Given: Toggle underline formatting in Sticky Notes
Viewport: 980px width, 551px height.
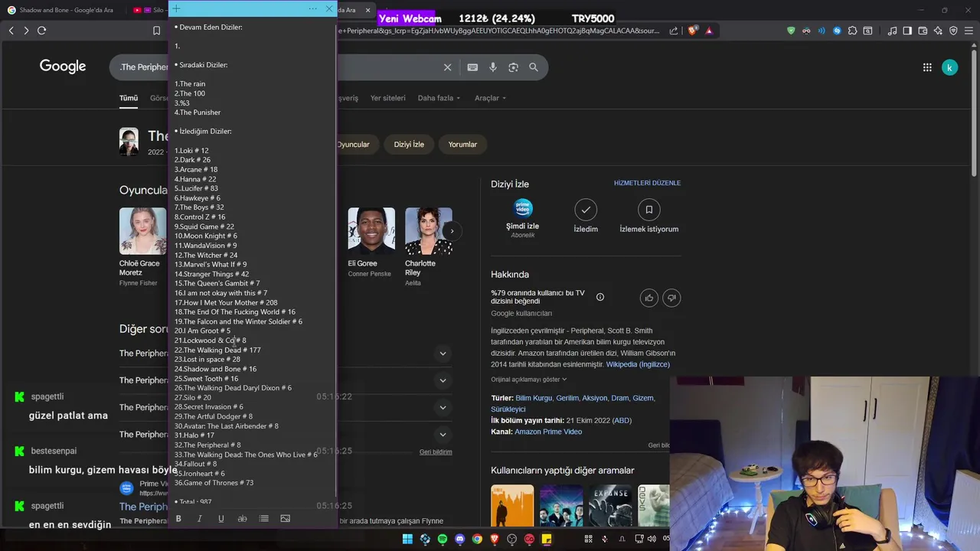Looking at the screenshot, I should click(221, 519).
